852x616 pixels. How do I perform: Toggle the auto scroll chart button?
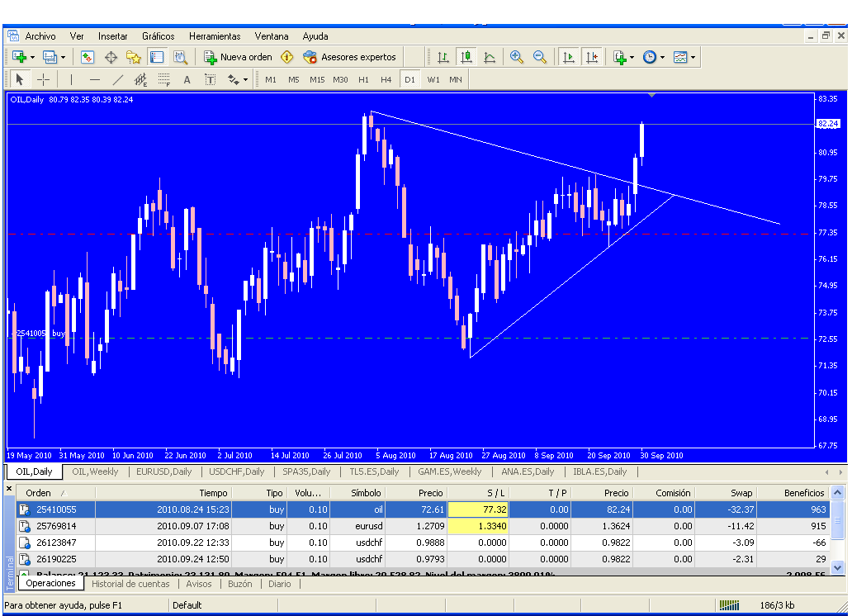point(569,57)
